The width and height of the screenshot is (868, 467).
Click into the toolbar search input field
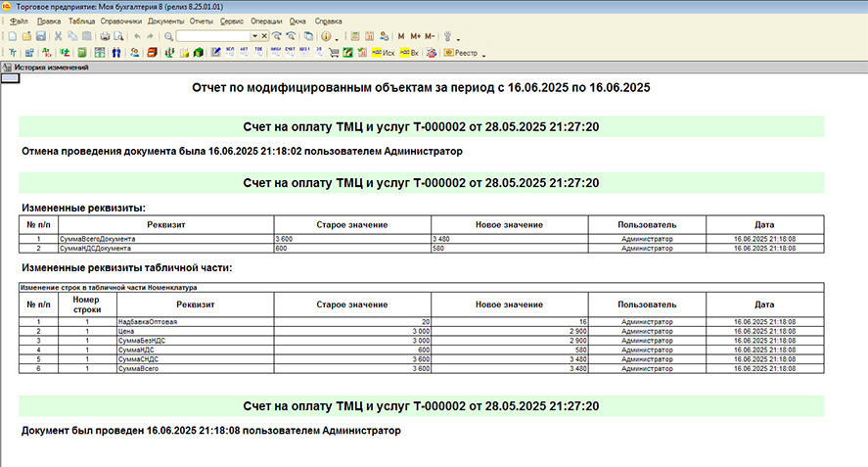point(213,36)
